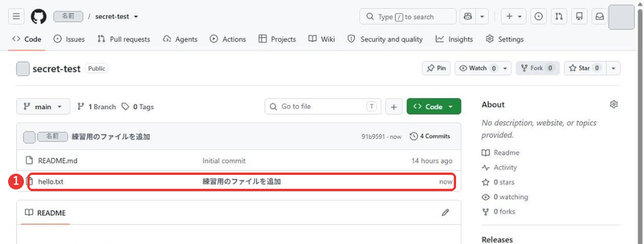Pin this repository

[436, 68]
